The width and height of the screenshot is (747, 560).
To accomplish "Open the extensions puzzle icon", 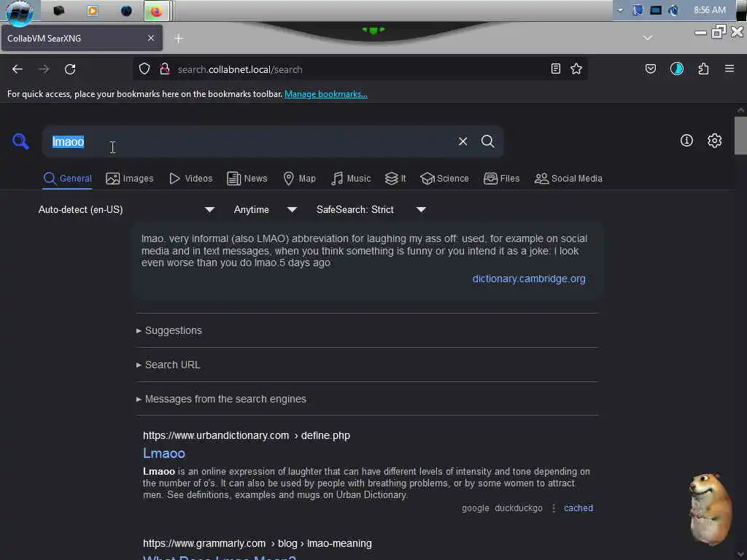I will (x=703, y=69).
